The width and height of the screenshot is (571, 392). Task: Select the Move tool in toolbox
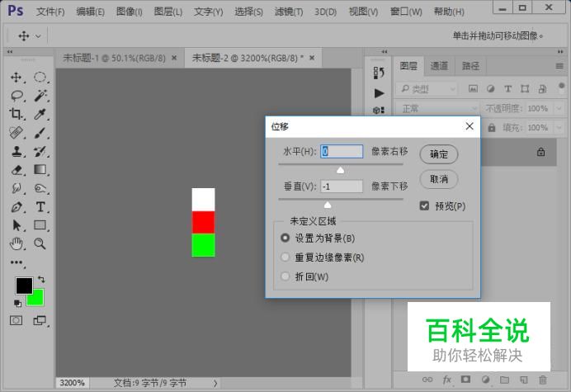click(x=16, y=78)
